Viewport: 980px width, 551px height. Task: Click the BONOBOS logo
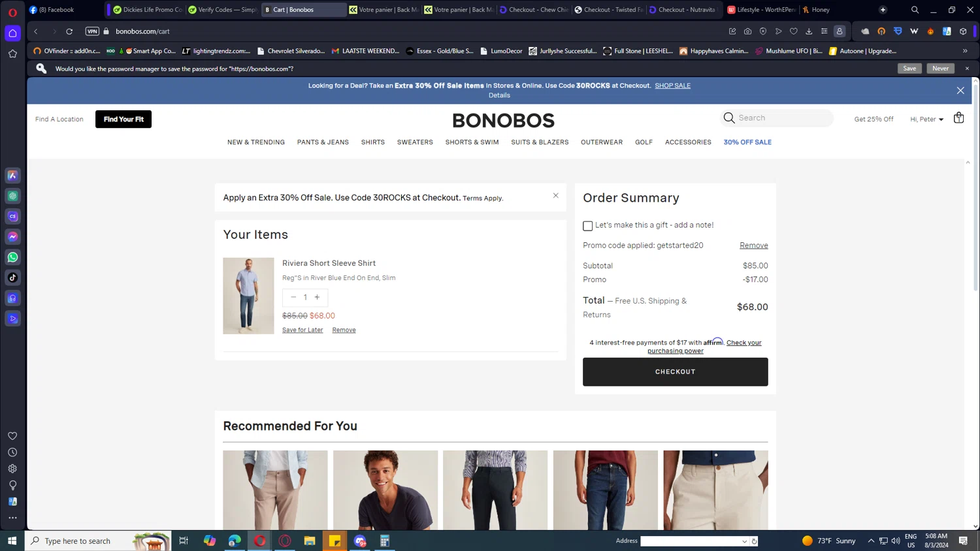pyautogui.click(x=503, y=120)
